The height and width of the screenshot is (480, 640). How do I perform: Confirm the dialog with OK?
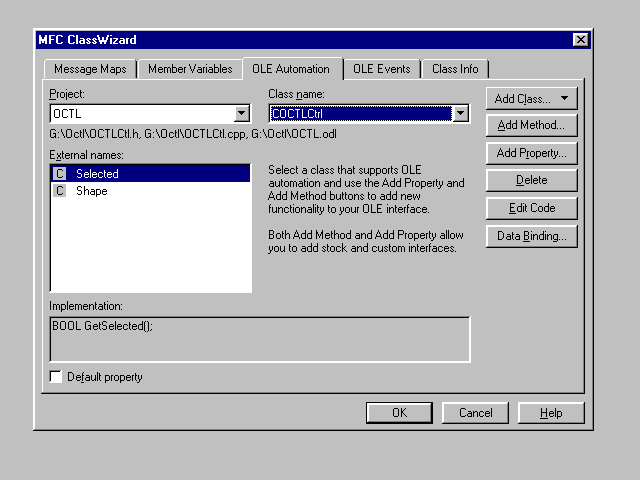[399, 413]
